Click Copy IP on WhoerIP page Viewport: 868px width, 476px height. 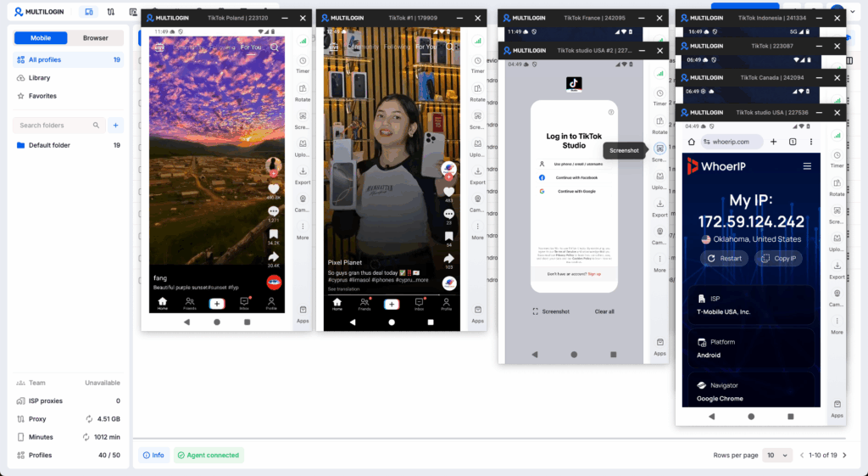(778, 258)
